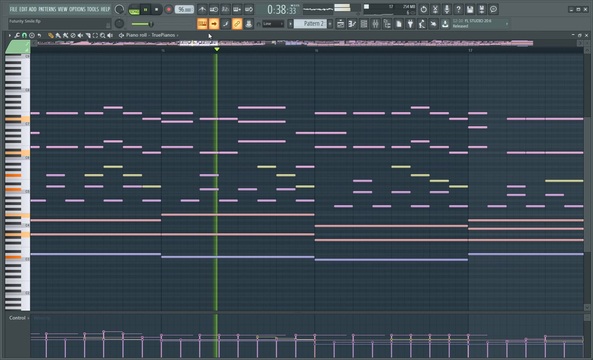Image resolution: width=593 pixels, height=360 pixels.
Task: Open the Control event lane dropdown
Action: 19,318
